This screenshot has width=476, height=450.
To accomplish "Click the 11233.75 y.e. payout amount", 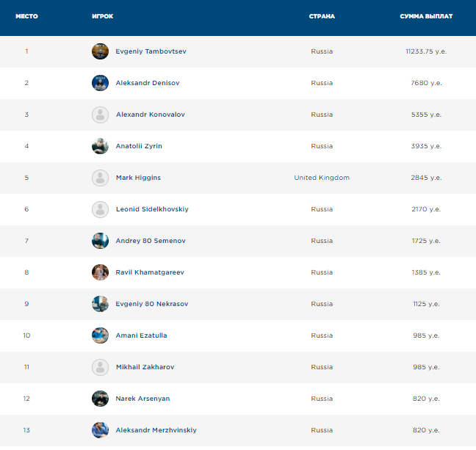I will pyautogui.click(x=426, y=51).
